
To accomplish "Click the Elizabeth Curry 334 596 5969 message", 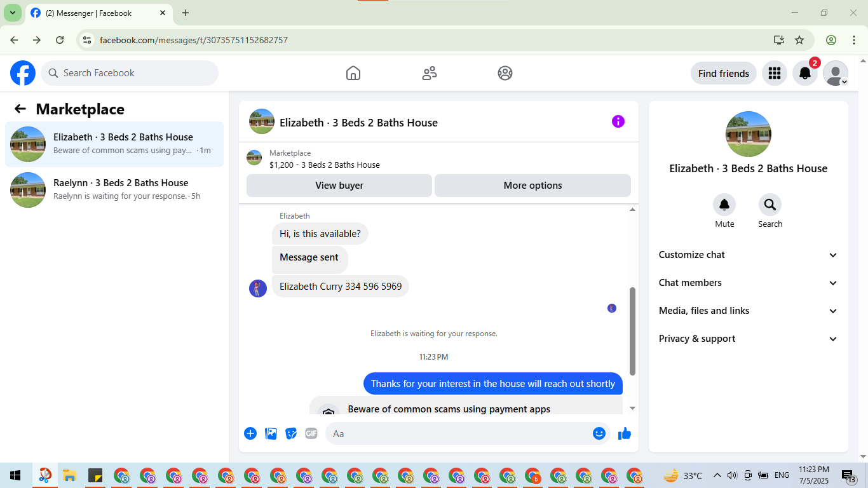I will [341, 287].
